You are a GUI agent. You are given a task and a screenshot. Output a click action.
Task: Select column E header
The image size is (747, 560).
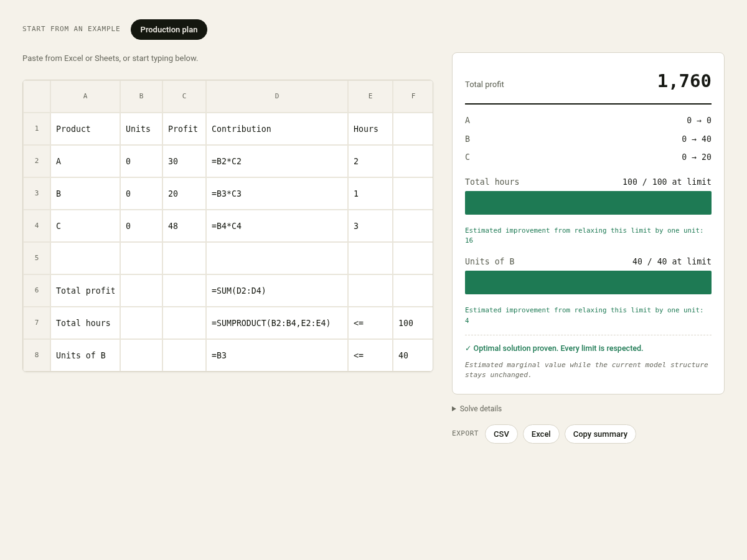click(370, 96)
